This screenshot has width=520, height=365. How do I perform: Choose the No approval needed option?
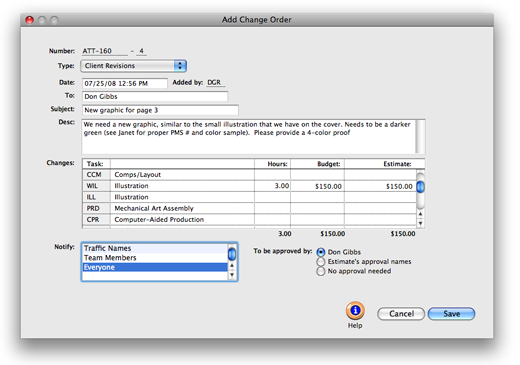[x=320, y=271]
